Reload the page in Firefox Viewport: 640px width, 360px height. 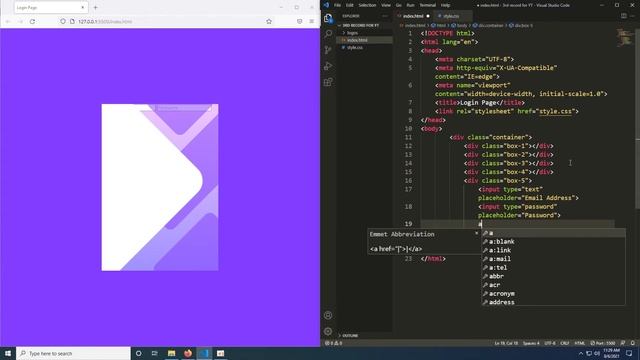click(x=32, y=21)
